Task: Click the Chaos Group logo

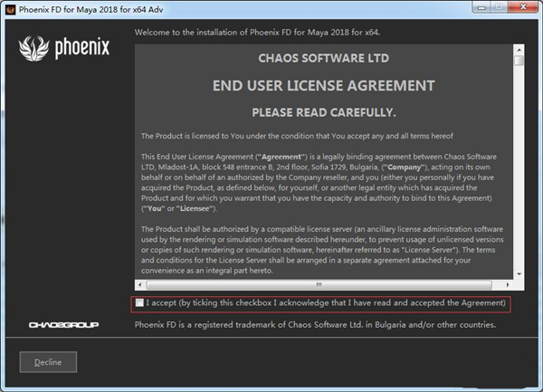Action: [63, 325]
